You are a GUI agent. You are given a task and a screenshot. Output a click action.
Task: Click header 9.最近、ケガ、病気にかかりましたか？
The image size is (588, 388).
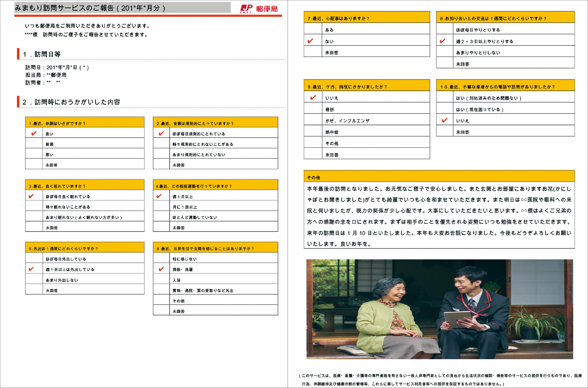point(367,85)
